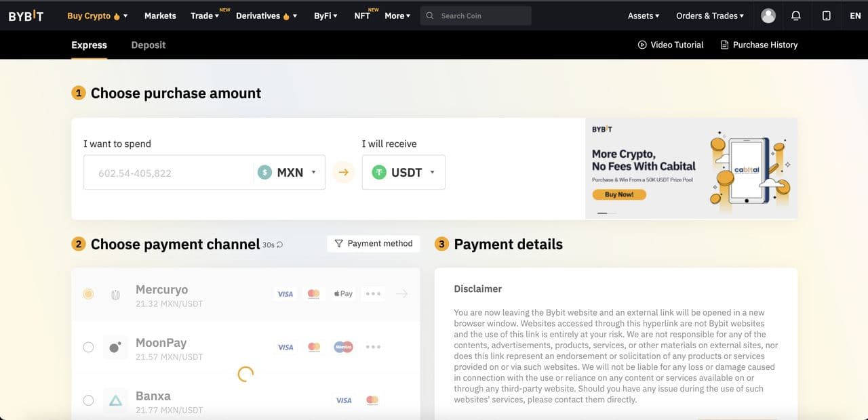
Task: Refresh the payment channel quote timer
Action: pyautogui.click(x=279, y=245)
